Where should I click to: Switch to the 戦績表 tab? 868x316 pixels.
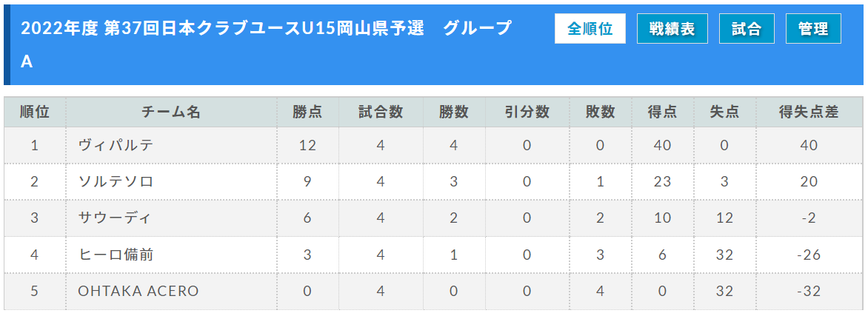pos(672,29)
